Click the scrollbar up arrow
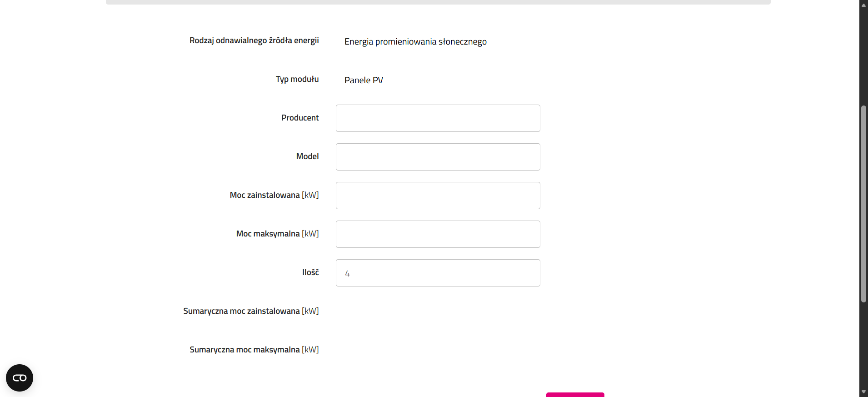Viewport: 868px width, 397px height. tap(863, 5)
